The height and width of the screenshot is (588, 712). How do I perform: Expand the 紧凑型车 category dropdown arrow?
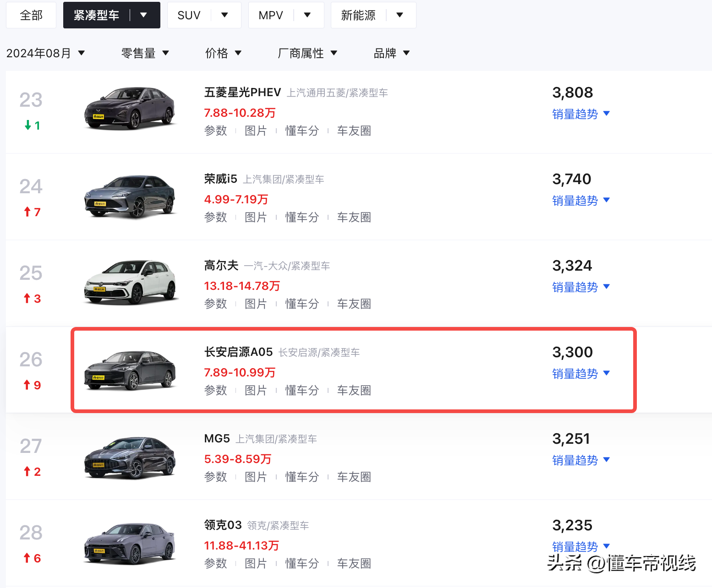[x=144, y=15]
